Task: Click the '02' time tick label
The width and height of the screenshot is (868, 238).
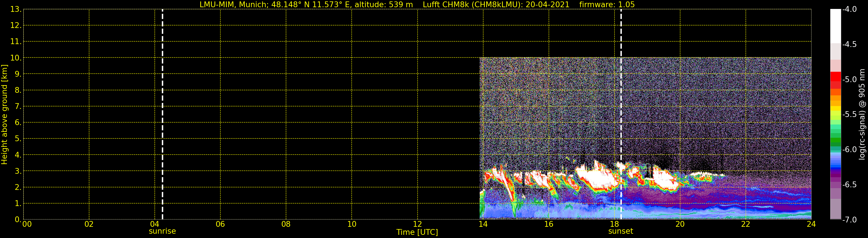Action: pos(89,224)
